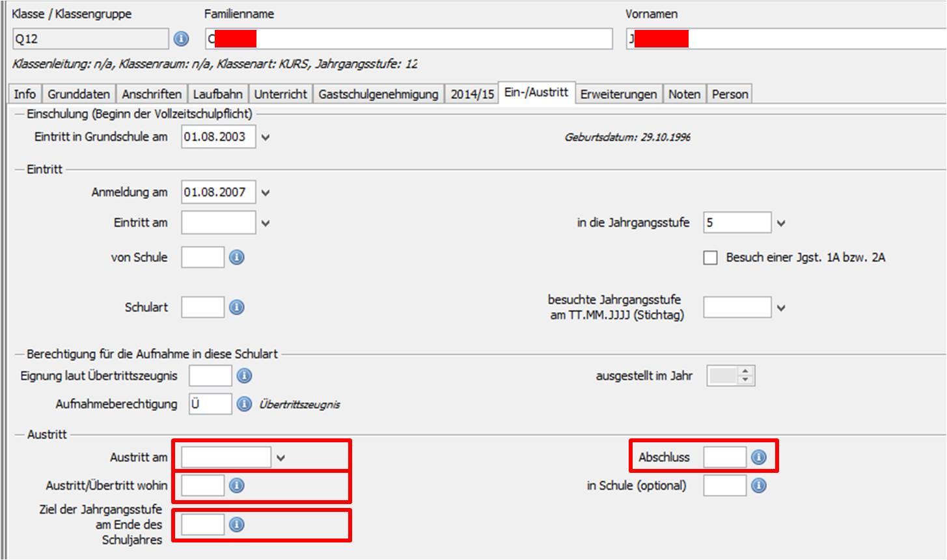The width and height of the screenshot is (947, 560).
Task: Click Aufnahmeberechtigung field containing Ü
Action: click(x=210, y=404)
